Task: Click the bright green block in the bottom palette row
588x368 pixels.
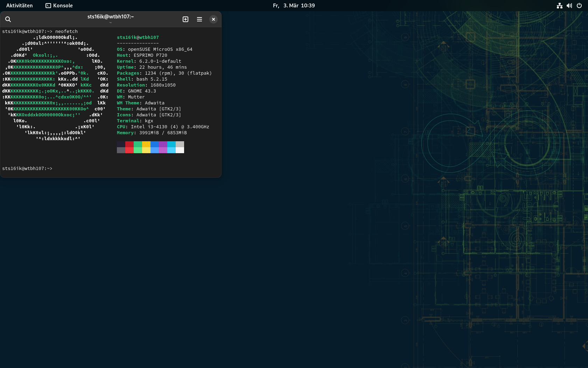Action: [x=138, y=150]
